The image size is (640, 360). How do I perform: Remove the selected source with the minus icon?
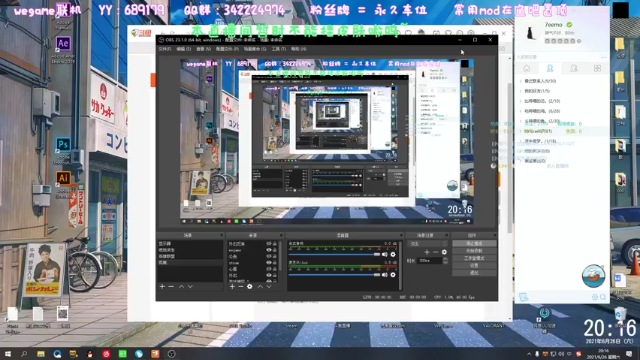(240, 287)
